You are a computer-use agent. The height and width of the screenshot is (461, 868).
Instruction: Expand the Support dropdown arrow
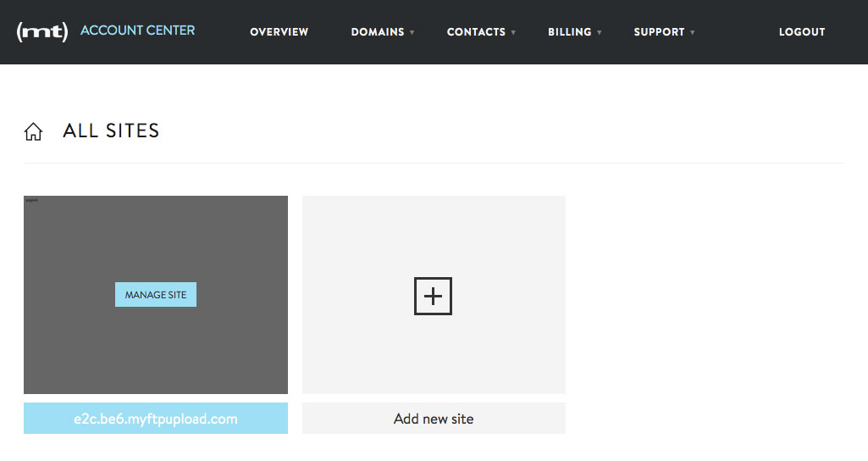[x=692, y=33]
